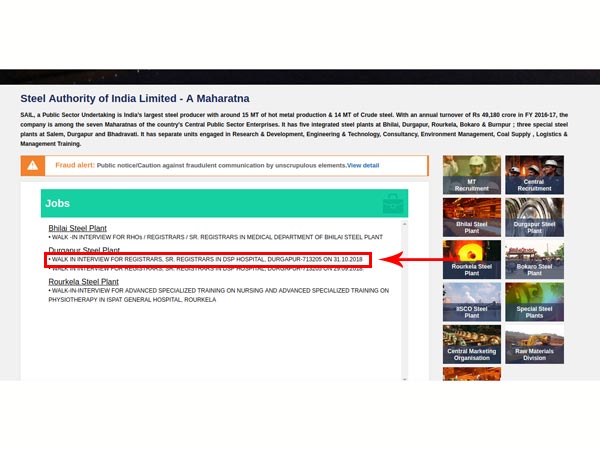The image size is (600, 450).
Task: Open the Bhilai Steel Plant image tile
Action: 472,217
